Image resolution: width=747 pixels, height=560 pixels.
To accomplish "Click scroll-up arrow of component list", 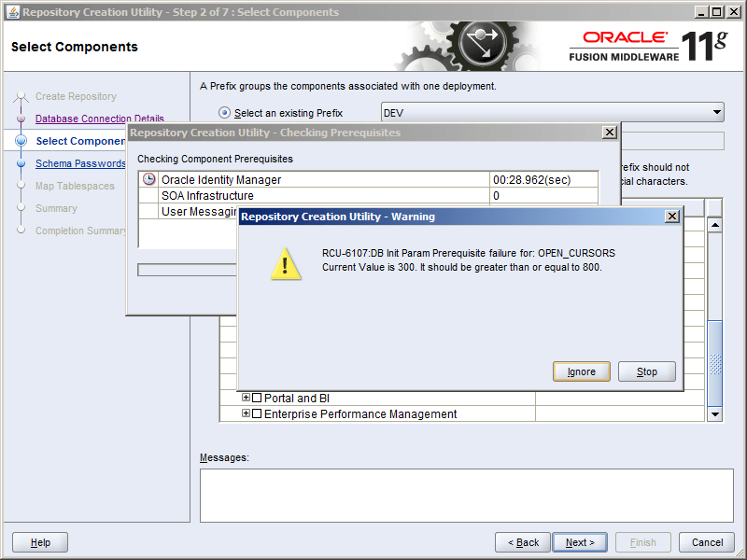I will point(714,225).
